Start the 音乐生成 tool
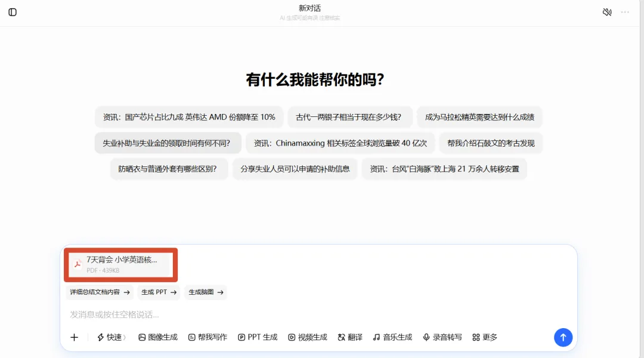644x358 pixels. (392, 338)
